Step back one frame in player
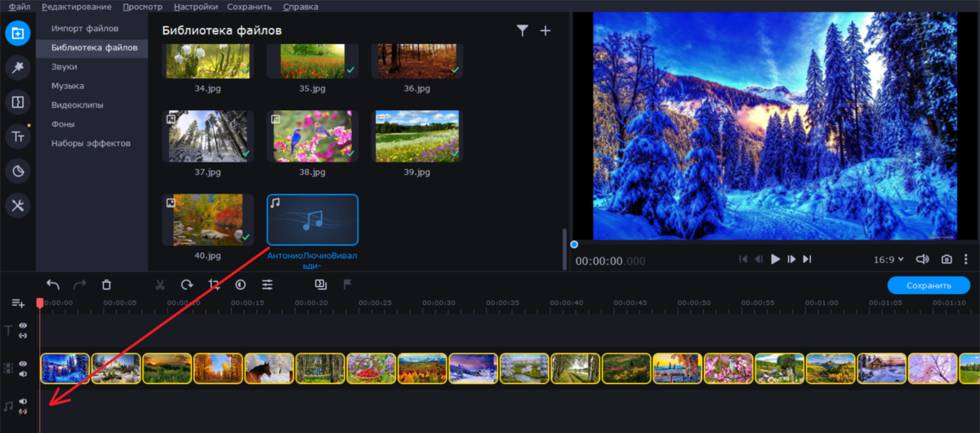This screenshot has height=433, width=980. pyautogui.click(x=759, y=259)
